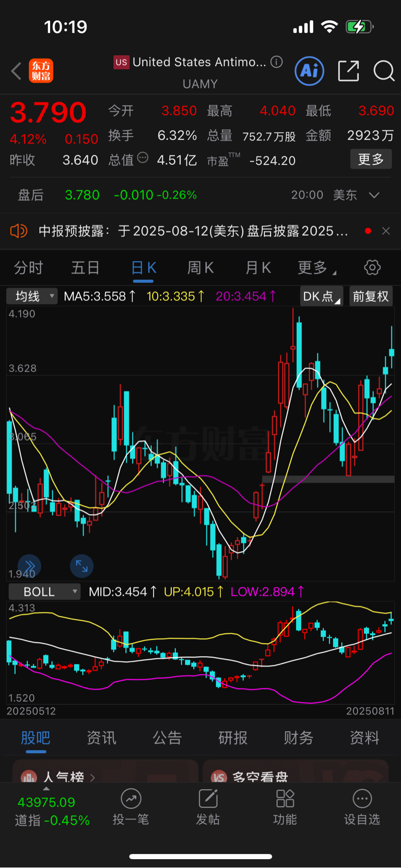401x868 pixels.
Task: Open the AI assistant icon
Action: pos(310,70)
